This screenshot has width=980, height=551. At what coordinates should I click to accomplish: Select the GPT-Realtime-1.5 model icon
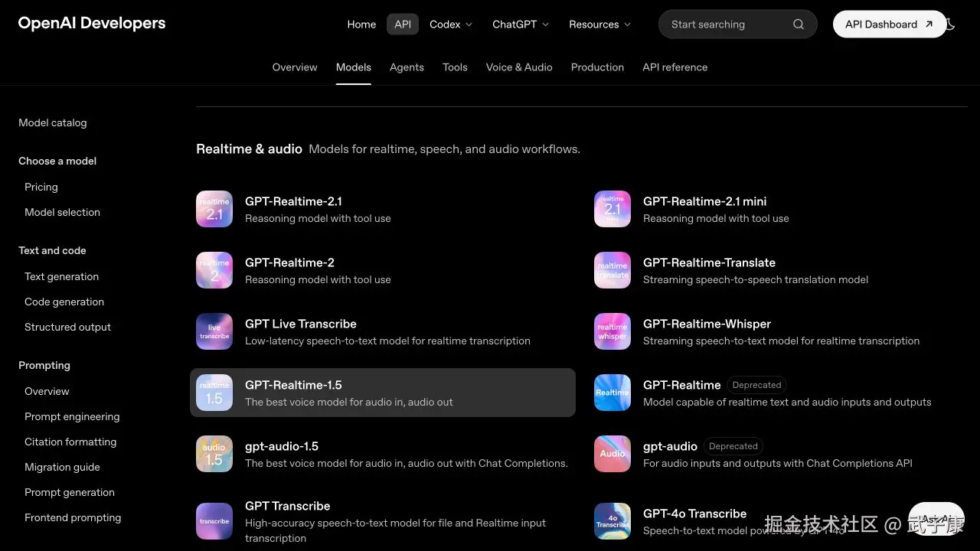(214, 393)
